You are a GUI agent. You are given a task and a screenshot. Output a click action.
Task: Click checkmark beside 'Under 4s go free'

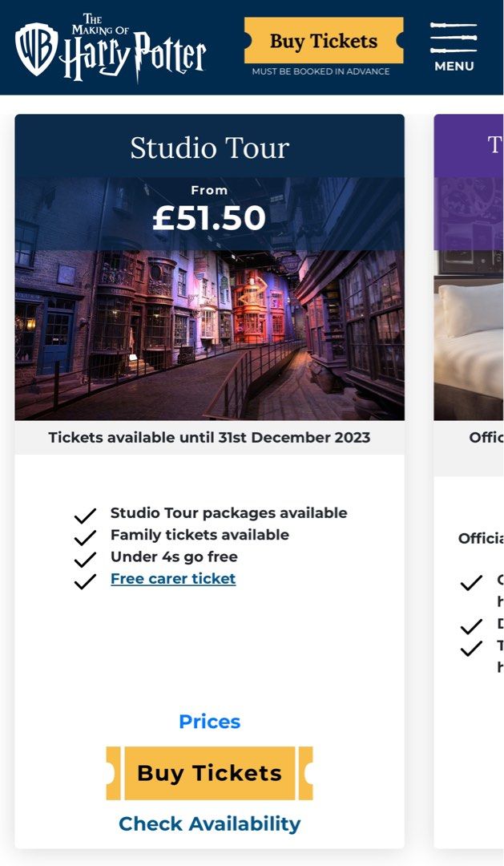(87, 556)
